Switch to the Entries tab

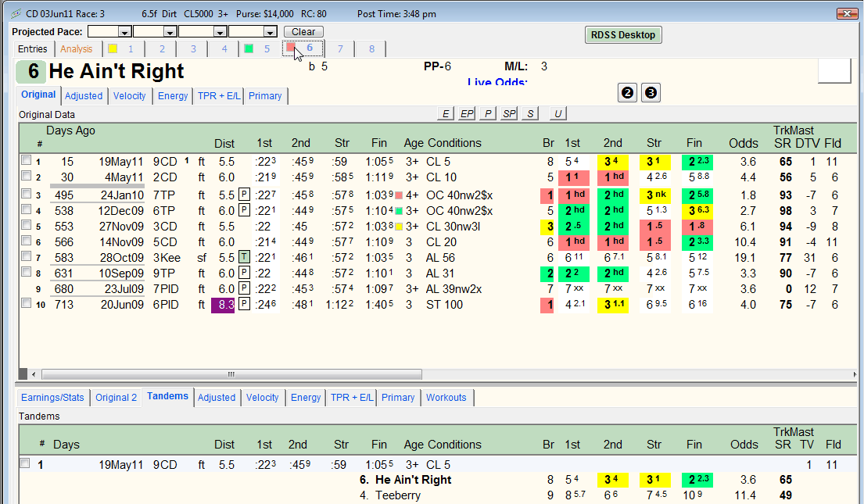[x=33, y=49]
